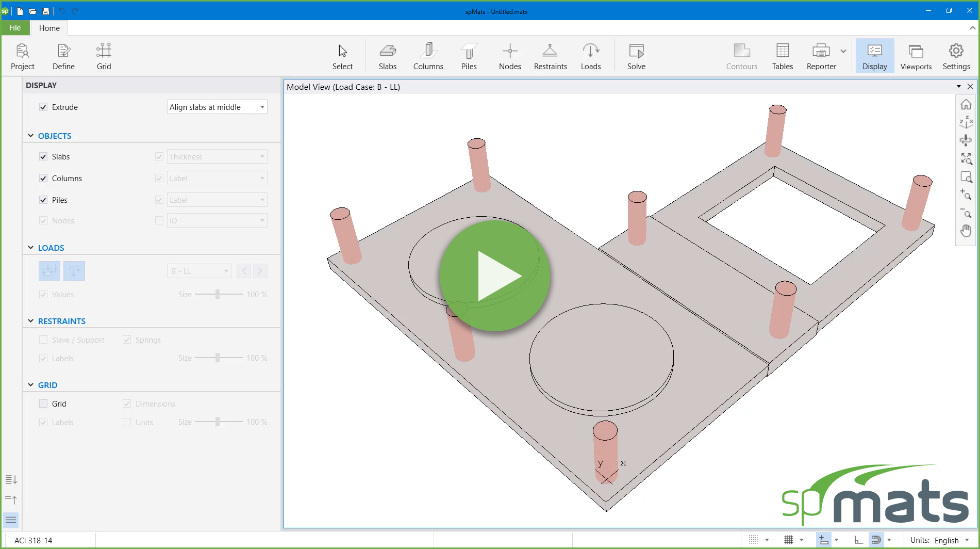Open the Settings button

[956, 56]
